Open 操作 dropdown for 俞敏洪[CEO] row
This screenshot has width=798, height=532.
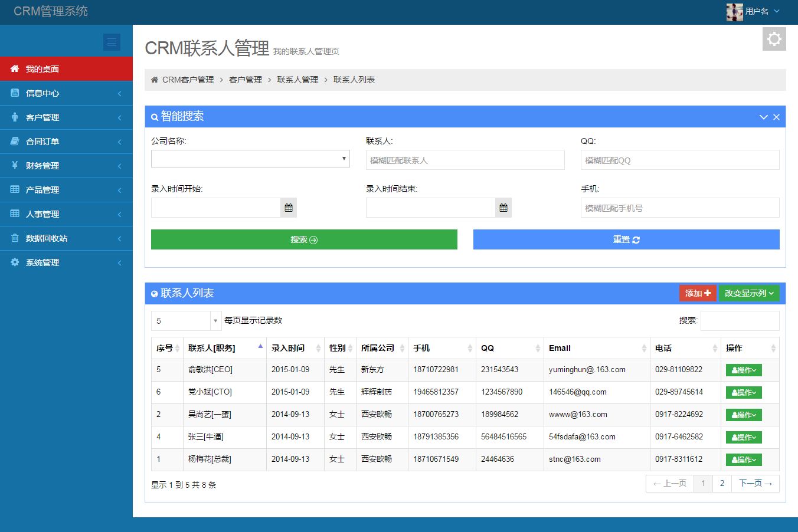point(744,370)
